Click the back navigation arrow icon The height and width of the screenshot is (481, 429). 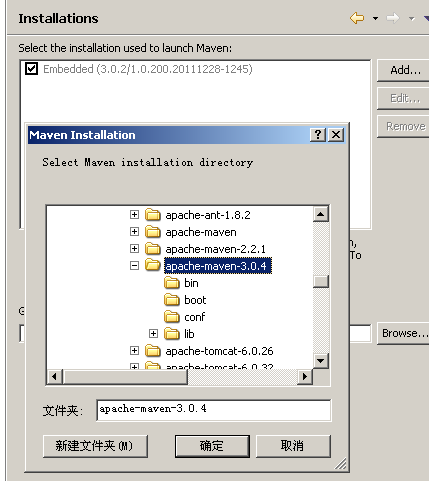[357, 18]
